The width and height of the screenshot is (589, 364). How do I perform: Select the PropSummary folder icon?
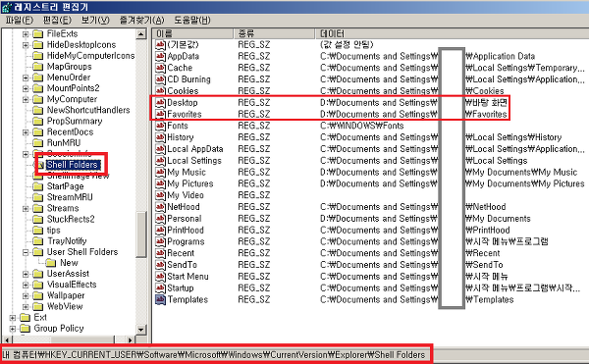coord(38,122)
